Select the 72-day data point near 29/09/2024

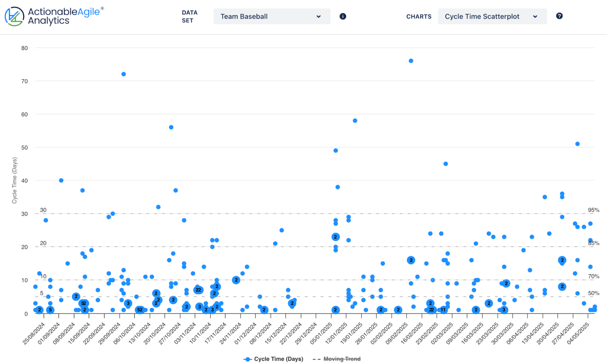coord(124,74)
